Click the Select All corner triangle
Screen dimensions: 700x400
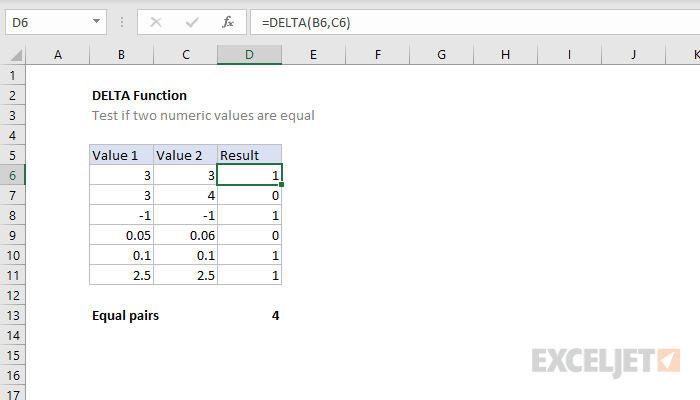click(16, 55)
